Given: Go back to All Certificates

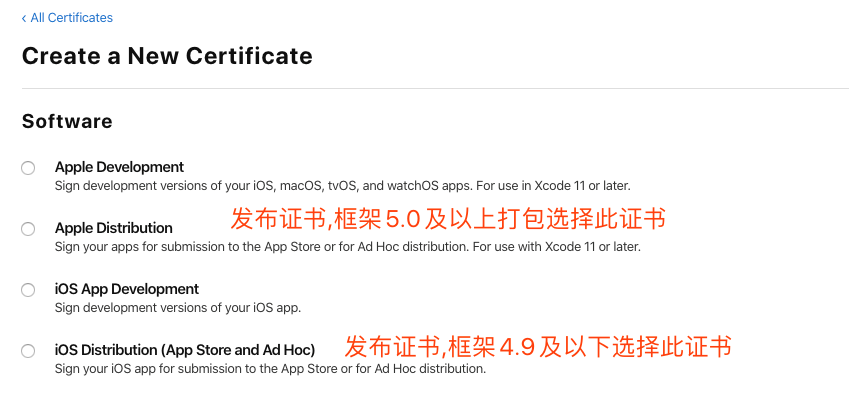Looking at the screenshot, I should click(x=67, y=18).
